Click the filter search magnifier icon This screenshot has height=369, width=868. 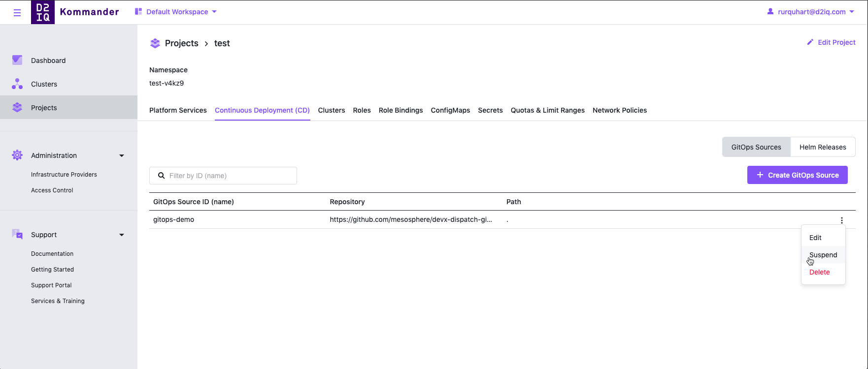tap(161, 176)
